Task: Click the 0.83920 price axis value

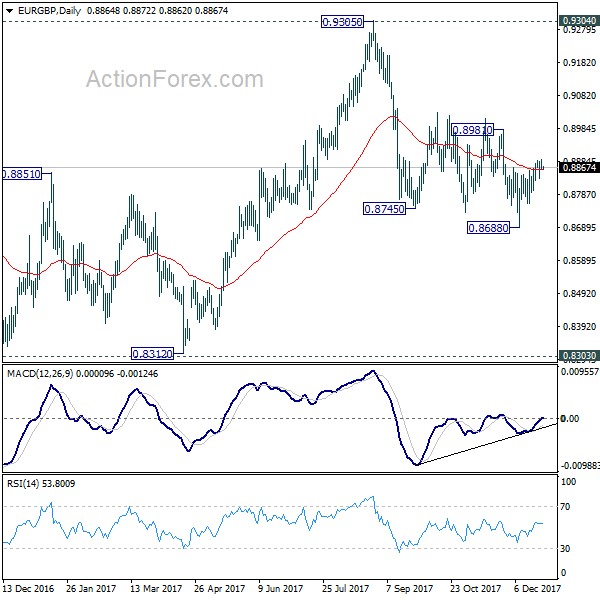Action: (579, 326)
